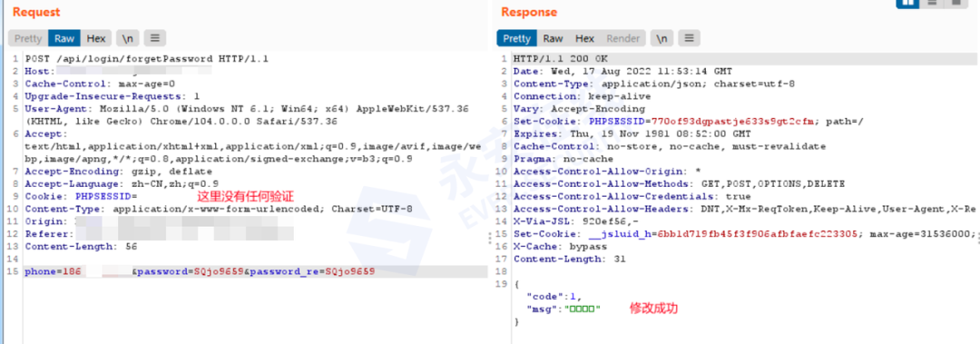Click the POST /api/login/forgetPassword request line
The height and width of the screenshot is (344, 980).
pyautogui.click(x=147, y=59)
